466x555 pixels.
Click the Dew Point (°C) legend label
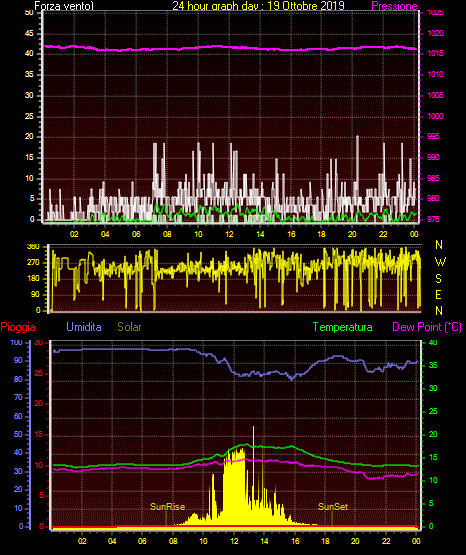[x=427, y=327]
